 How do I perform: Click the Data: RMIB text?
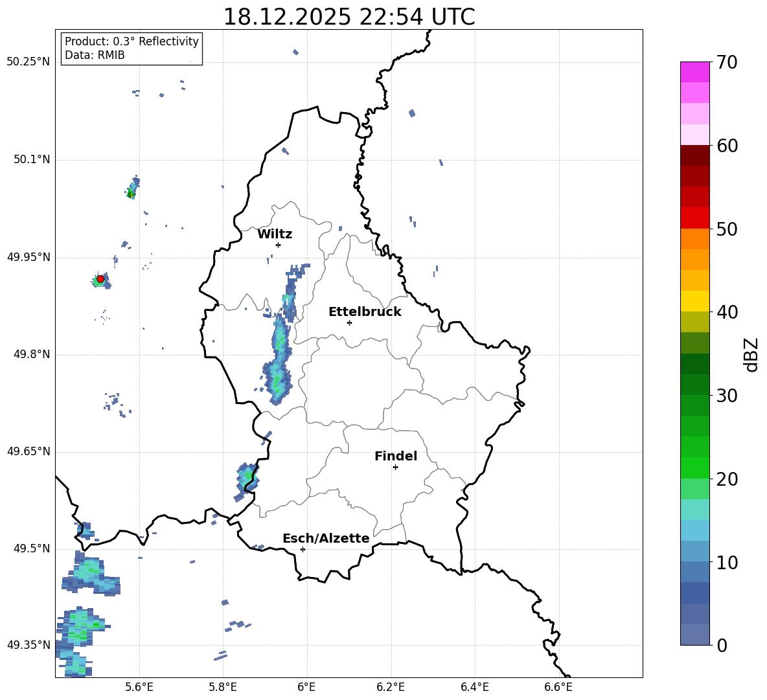pyautogui.click(x=95, y=55)
